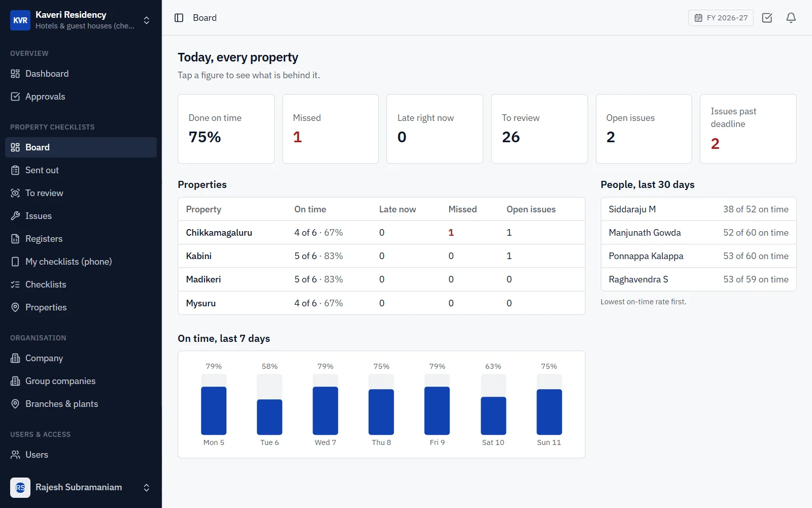
Task: Open the notifications bell
Action: [x=791, y=18]
